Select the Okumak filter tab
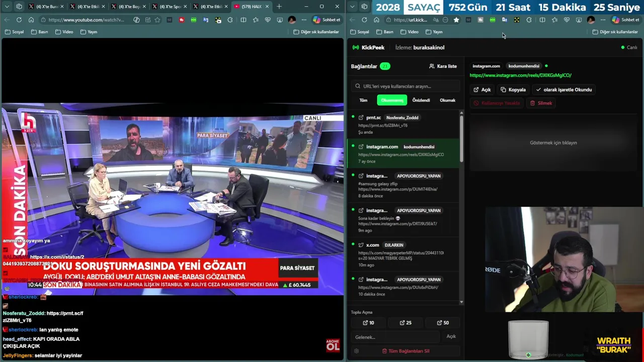The height and width of the screenshot is (362, 644). click(x=447, y=100)
